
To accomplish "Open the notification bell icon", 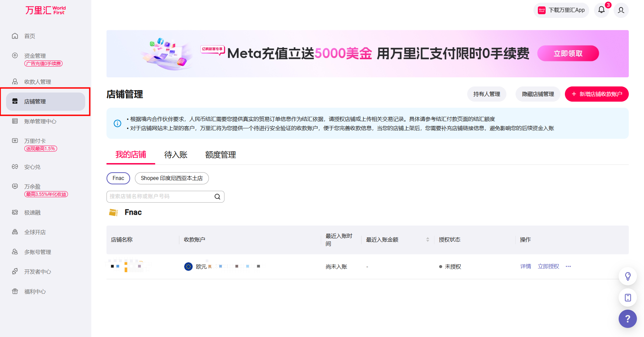I will [601, 10].
